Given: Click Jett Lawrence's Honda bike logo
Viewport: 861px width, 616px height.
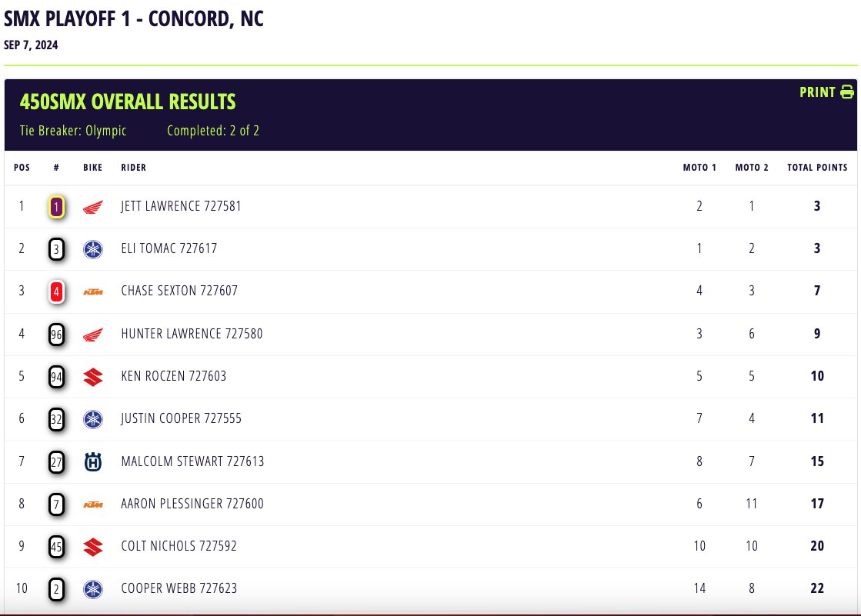Looking at the screenshot, I should [x=93, y=208].
